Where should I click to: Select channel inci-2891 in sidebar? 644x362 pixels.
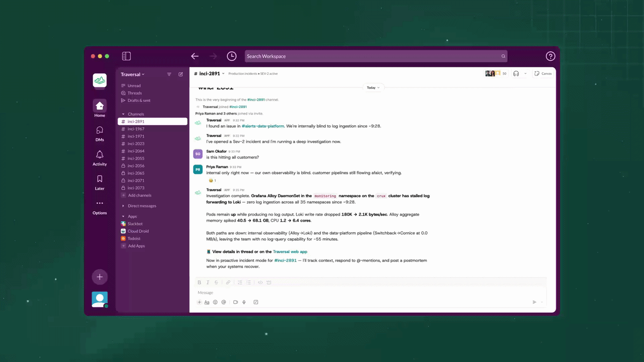pyautogui.click(x=152, y=122)
